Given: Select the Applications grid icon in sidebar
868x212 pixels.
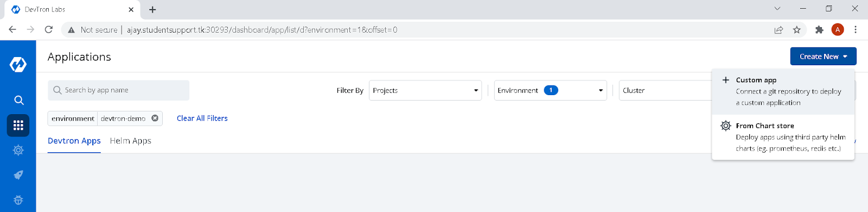Looking at the screenshot, I should click(18, 125).
